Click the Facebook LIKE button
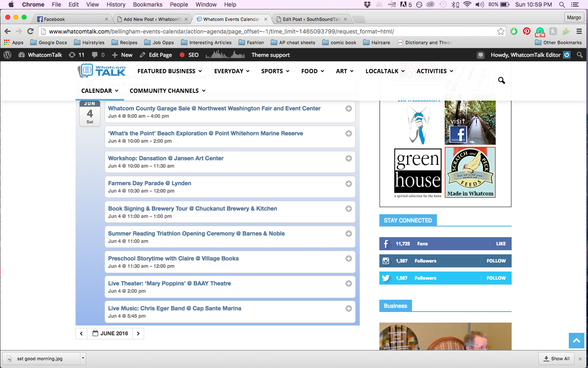The image size is (588, 368). pyautogui.click(x=501, y=244)
